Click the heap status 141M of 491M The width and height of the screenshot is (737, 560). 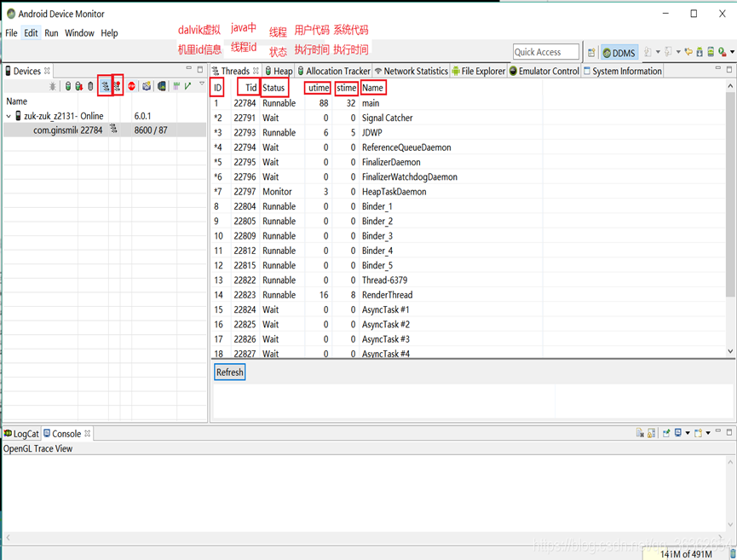pyautogui.click(x=686, y=554)
